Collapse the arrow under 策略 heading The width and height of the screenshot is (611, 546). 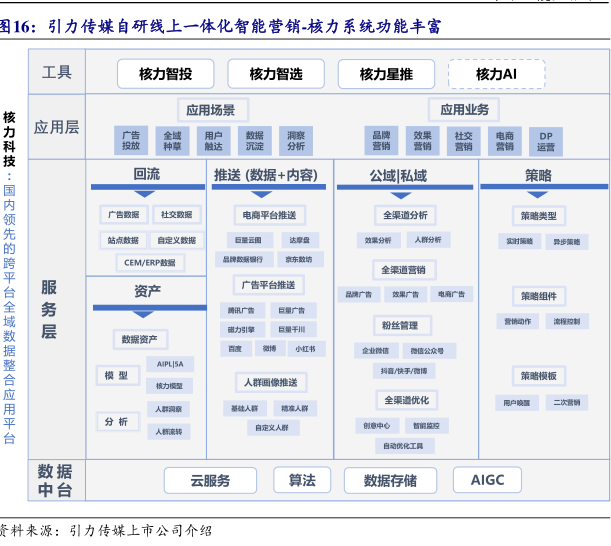point(538,193)
